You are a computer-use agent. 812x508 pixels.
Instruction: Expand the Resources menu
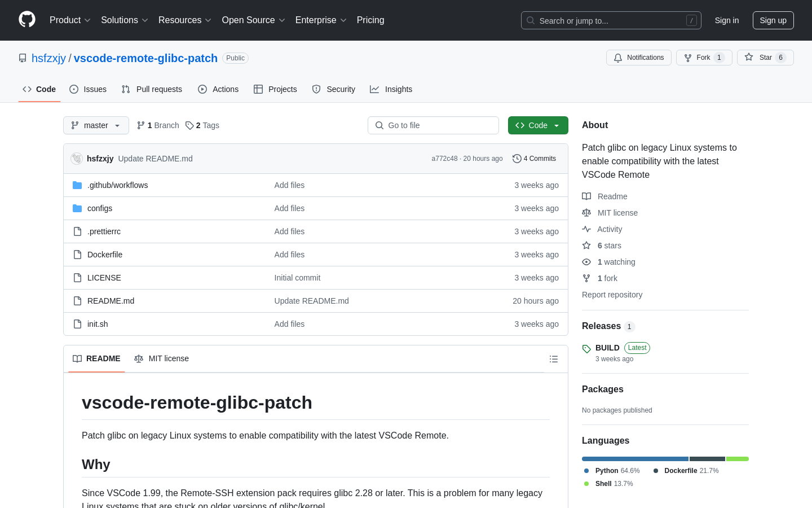click(x=185, y=20)
